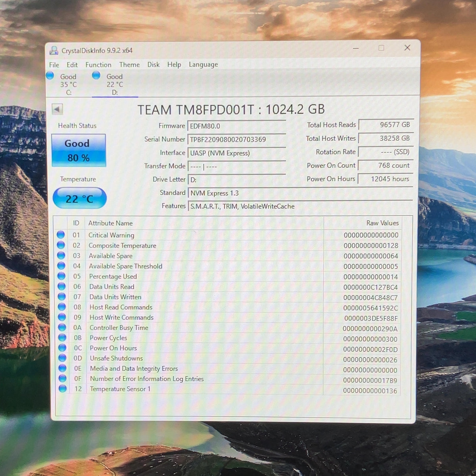Click the status dot for Power Cycles
This screenshot has width=476, height=476.
[62, 338]
